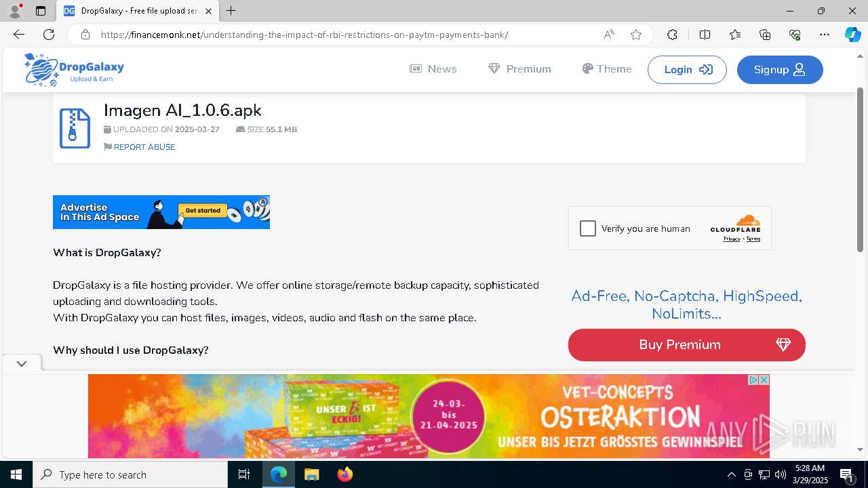Click the taskbar clock showing 5:28 AM
Image resolution: width=868 pixels, height=488 pixels.
810,474
